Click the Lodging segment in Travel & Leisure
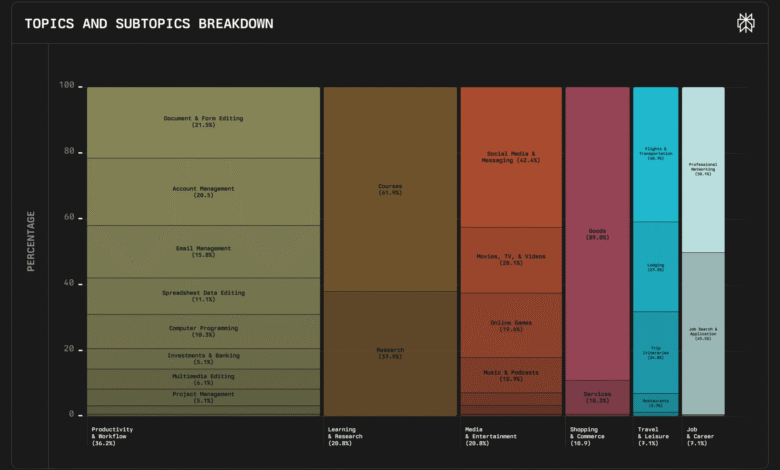The width and height of the screenshot is (780, 470). tap(655, 267)
